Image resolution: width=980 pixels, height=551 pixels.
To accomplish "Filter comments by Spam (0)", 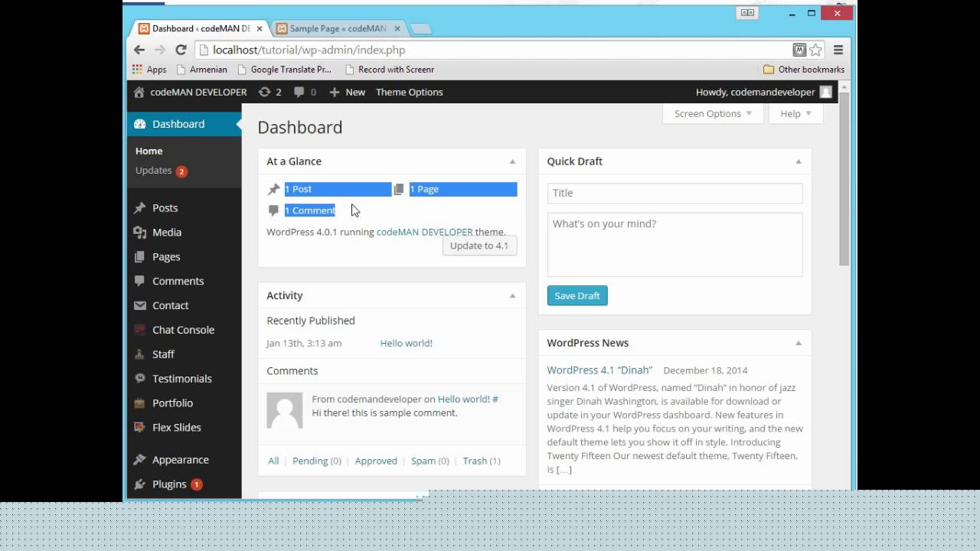I will [430, 461].
